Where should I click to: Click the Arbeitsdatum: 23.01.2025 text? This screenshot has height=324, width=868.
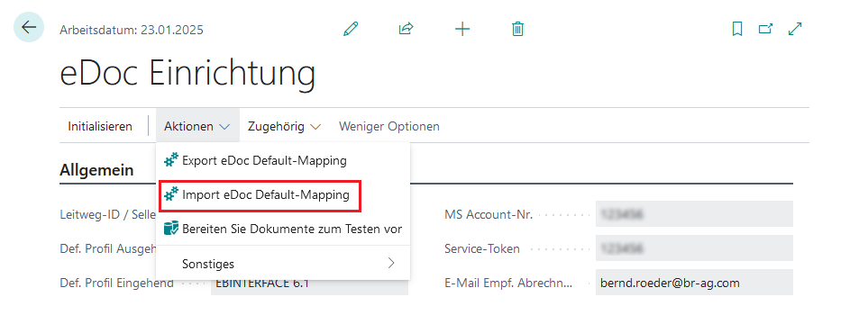132,30
